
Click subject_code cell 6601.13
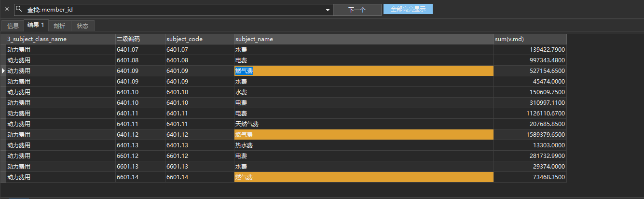pyautogui.click(x=199, y=167)
